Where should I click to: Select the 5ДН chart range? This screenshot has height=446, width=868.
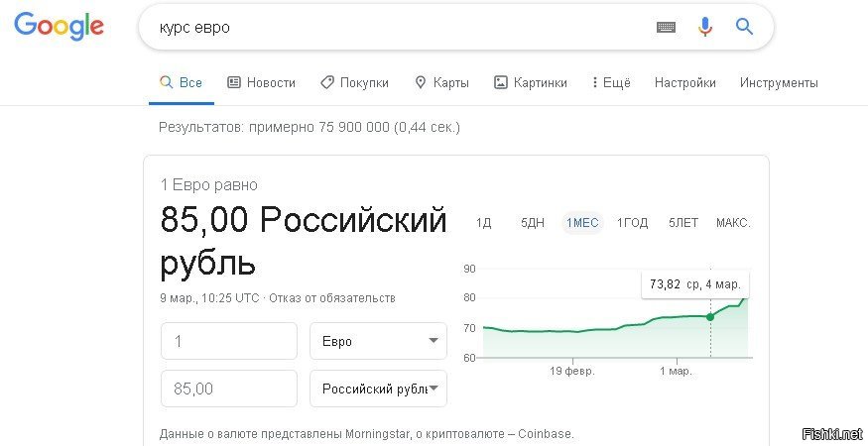[533, 223]
